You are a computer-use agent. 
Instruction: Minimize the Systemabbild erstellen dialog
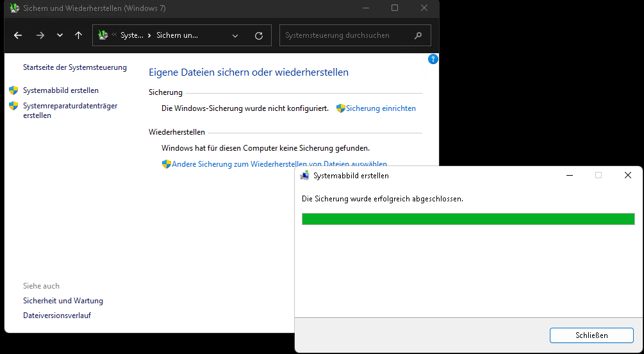pos(569,175)
